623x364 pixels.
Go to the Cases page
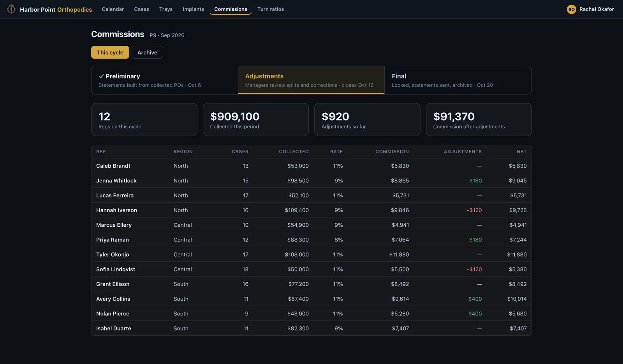[x=141, y=9]
